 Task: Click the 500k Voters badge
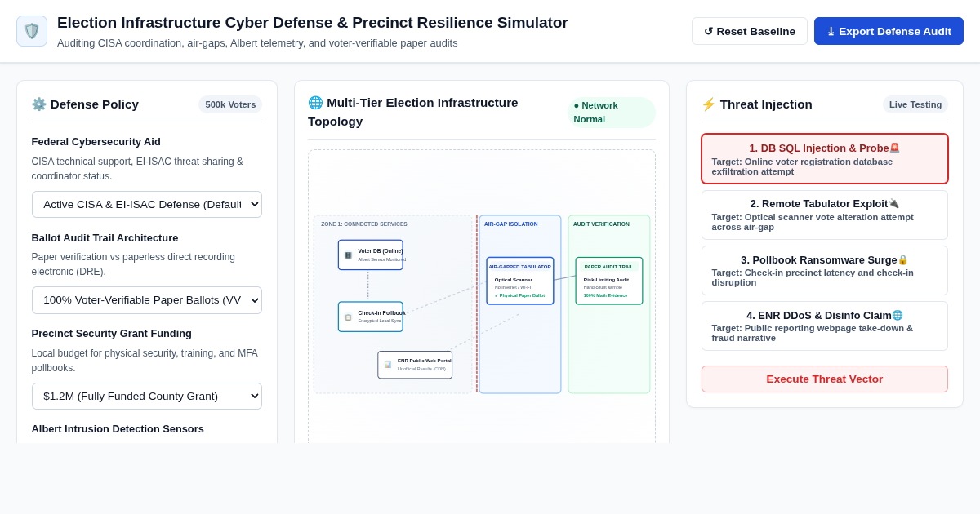click(230, 104)
